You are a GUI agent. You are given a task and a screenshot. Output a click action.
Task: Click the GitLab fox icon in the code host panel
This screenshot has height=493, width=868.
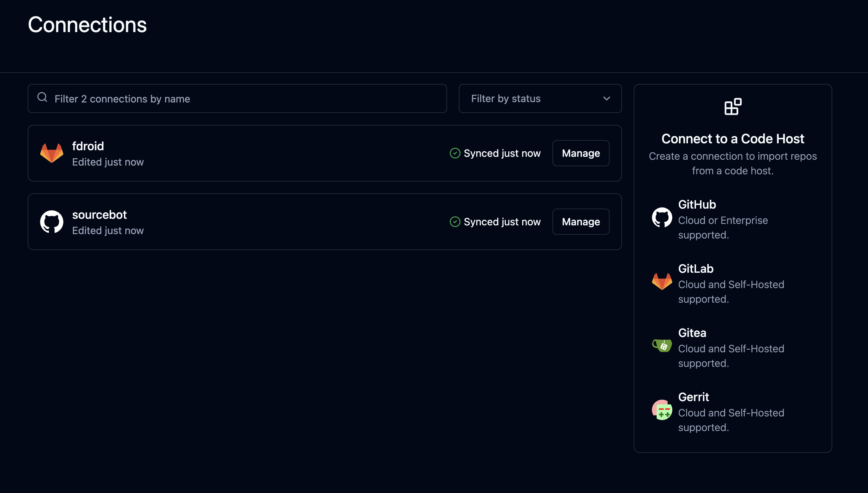click(x=662, y=282)
